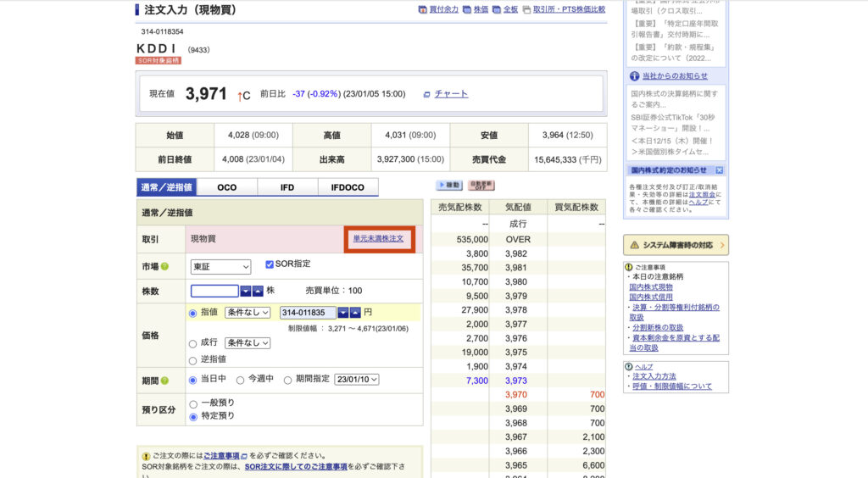The height and width of the screenshot is (478, 868).
Task: Open the 株価 link in header
Action: pyautogui.click(x=481, y=9)
